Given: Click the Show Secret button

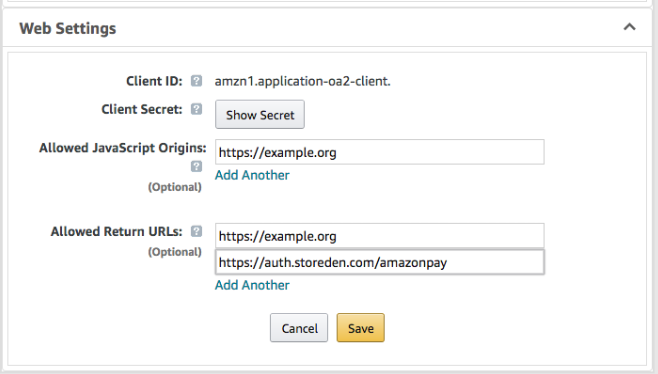Looking at the screenshot, I should [260, 115].
